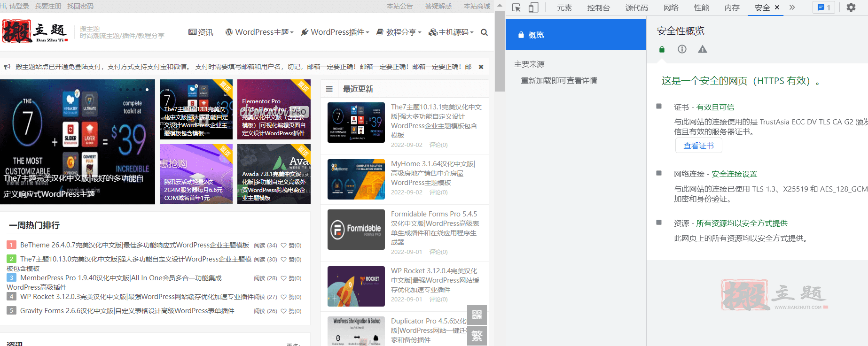
Task: Click the Main origin (主要来源) heading
Action: point(529,64)
